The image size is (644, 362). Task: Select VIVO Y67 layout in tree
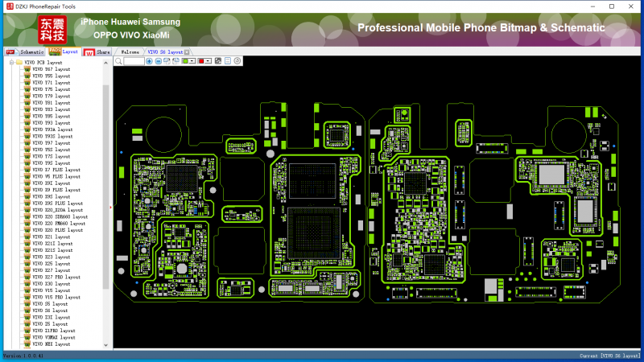[52, 69]
